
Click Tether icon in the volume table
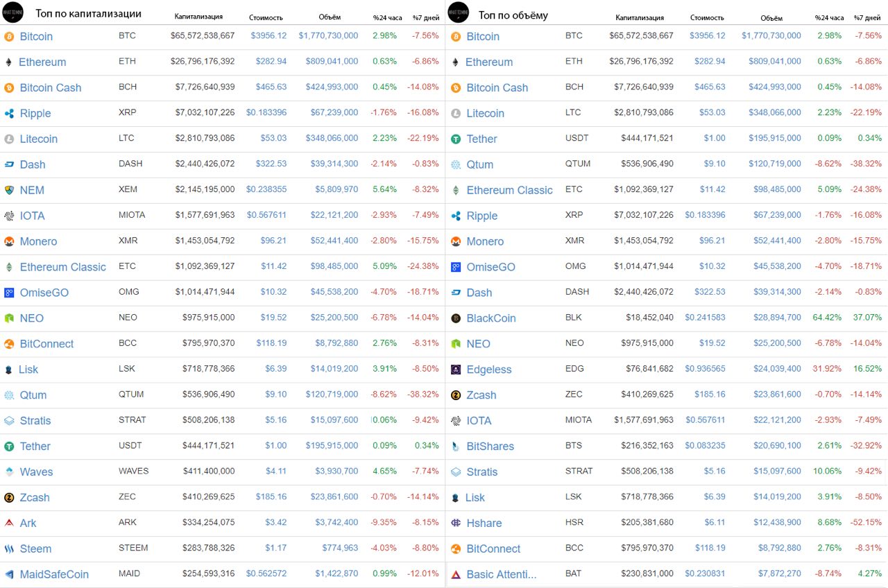[x=456, y=139]
